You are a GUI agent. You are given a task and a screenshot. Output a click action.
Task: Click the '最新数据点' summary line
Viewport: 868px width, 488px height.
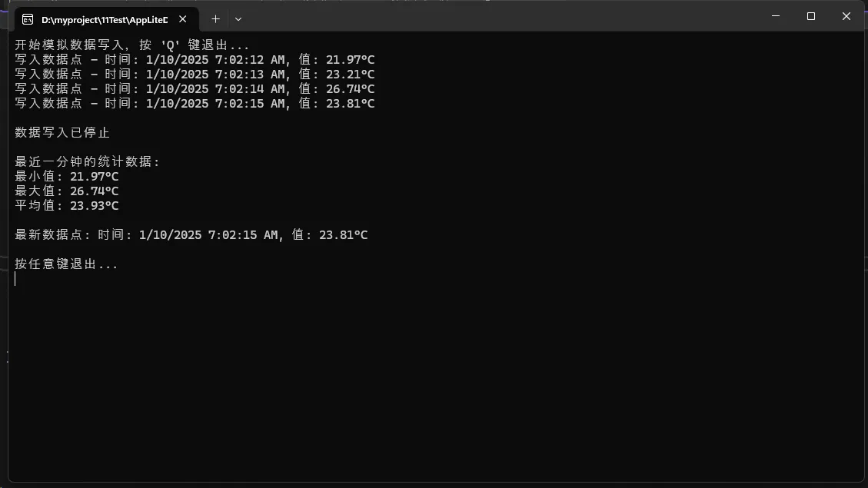(x=191, y=235)
